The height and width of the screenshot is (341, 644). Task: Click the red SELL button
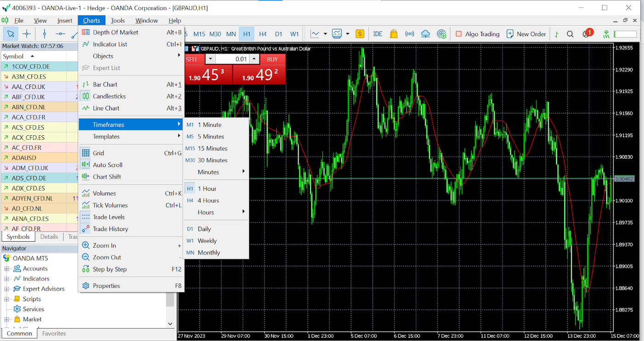tap(192, 59)
